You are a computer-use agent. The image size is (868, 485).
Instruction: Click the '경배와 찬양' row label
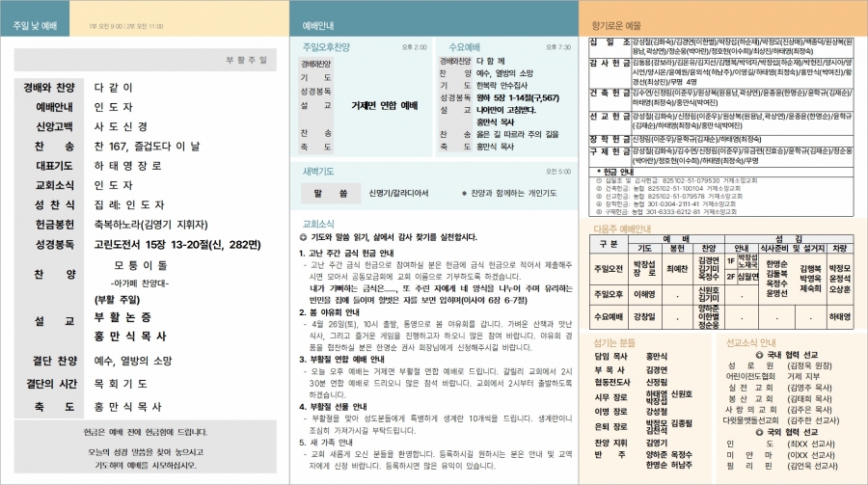49,88
